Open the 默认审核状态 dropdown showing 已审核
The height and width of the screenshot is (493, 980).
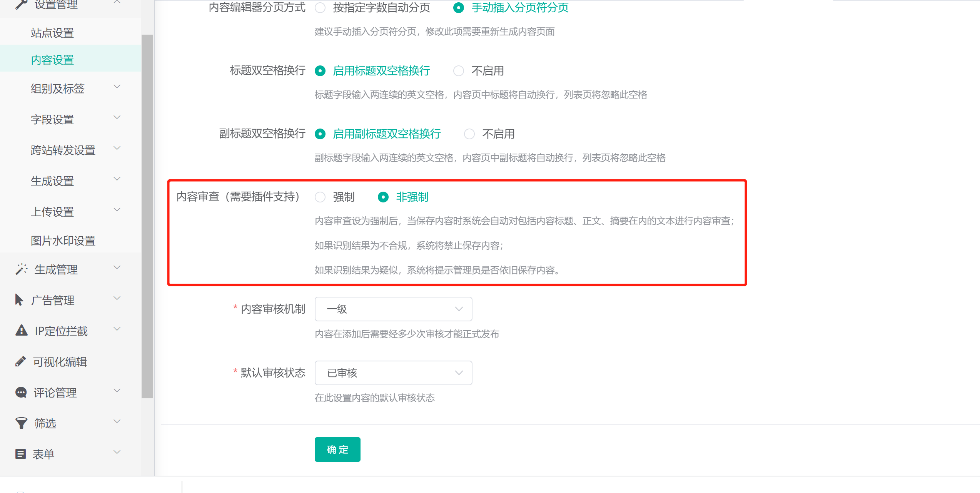(x=393, y=373)
